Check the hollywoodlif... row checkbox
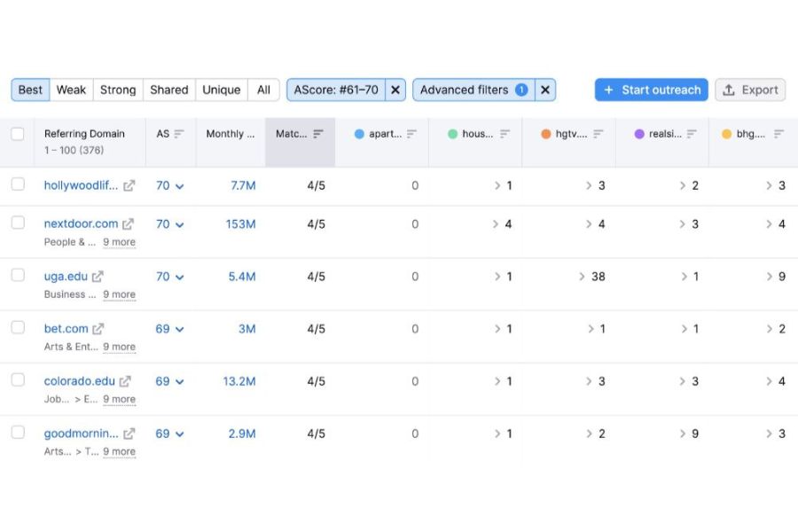Viewport: 798px width, 532px height. pyautogui.click(x=18, y=184)
